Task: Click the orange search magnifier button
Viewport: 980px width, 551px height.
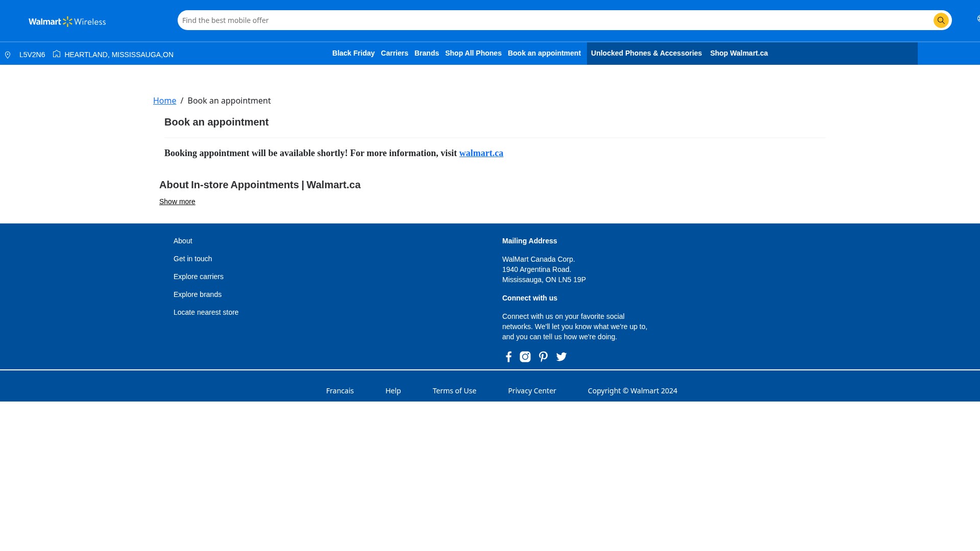Action: click(x=941, y=20)
